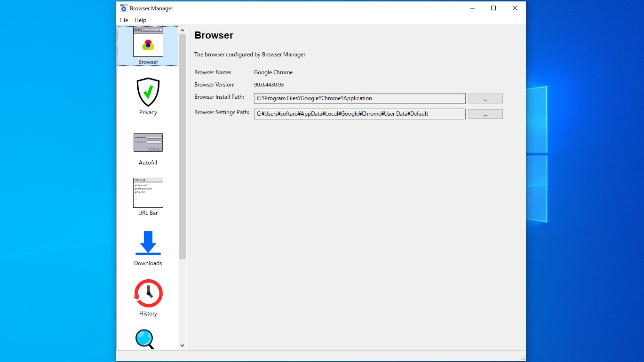Click the Browser Settings Path field
The height and width of the screenshot is (362, 644).
(x=360, y=114)
